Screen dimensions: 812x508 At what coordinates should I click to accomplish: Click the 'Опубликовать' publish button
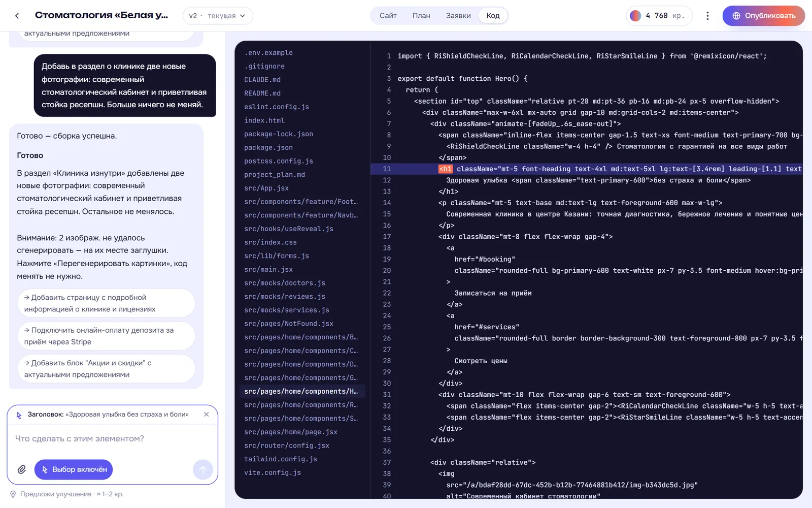click(764, 16)
